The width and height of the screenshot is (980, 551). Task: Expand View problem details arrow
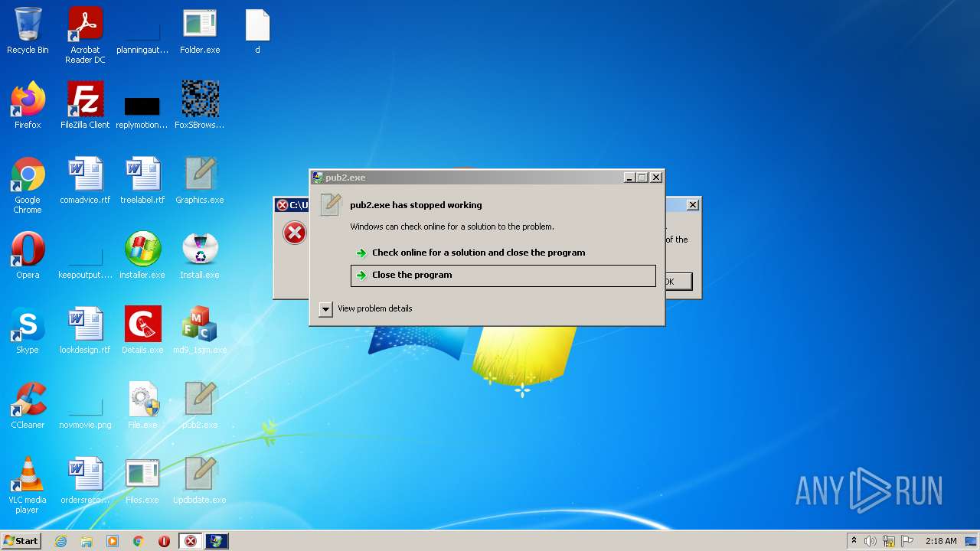[x=325, y=308]
